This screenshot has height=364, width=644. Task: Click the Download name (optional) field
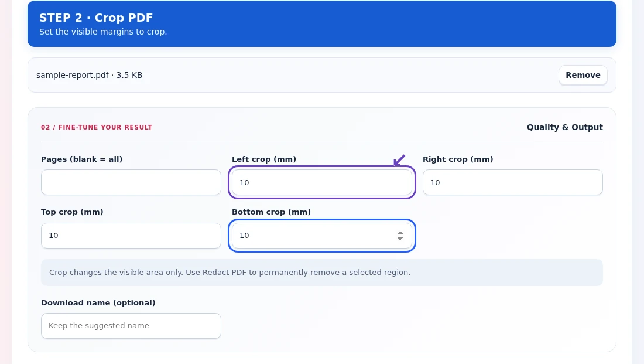[x=131, y=326]
